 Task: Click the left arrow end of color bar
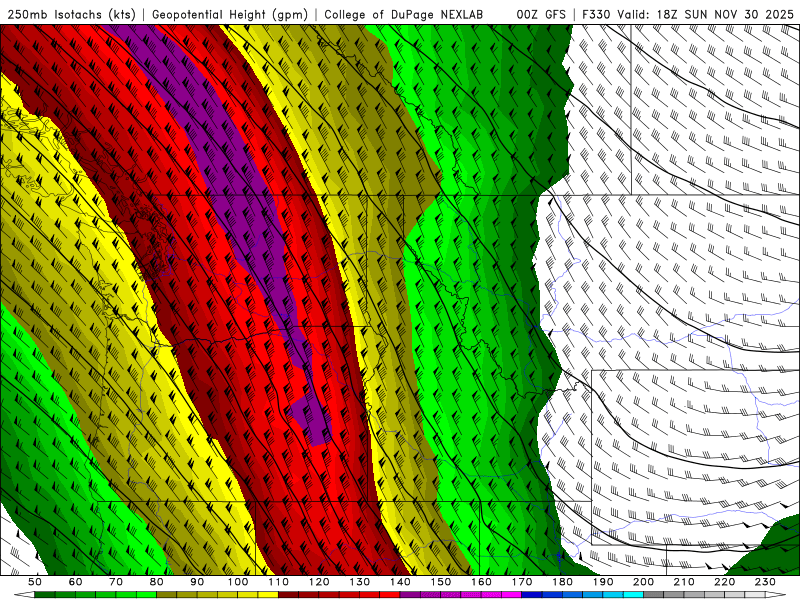point(24,594)
